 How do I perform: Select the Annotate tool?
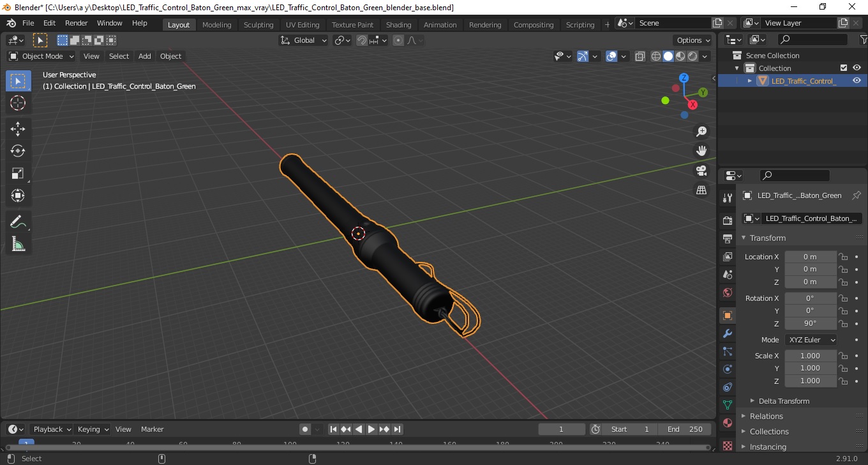(18, 222)
